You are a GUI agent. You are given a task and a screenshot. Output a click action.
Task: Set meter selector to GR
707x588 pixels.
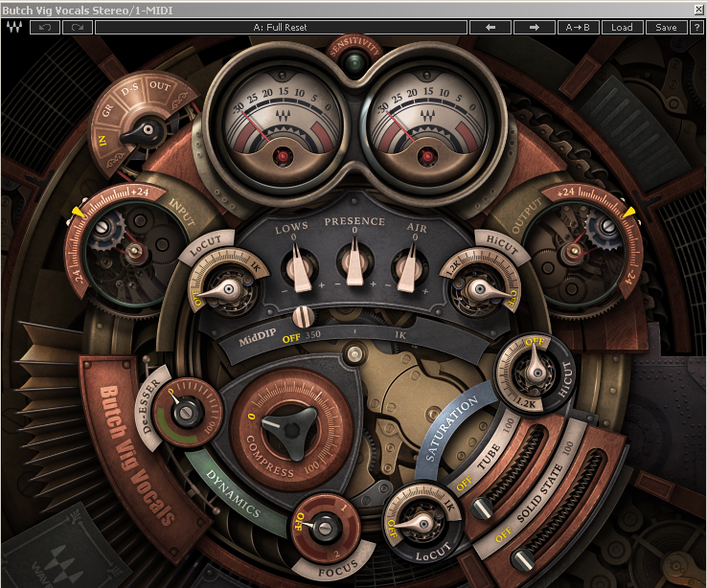(107, 110)
